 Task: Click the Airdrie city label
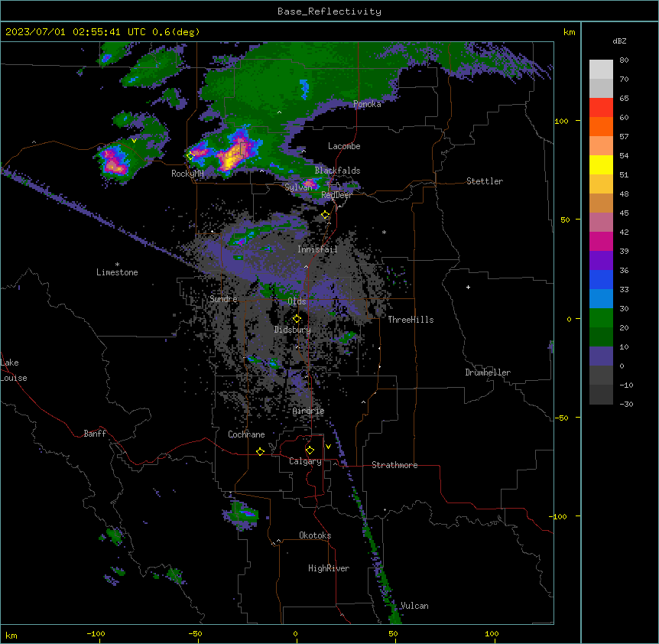click(x=309, y=411)
